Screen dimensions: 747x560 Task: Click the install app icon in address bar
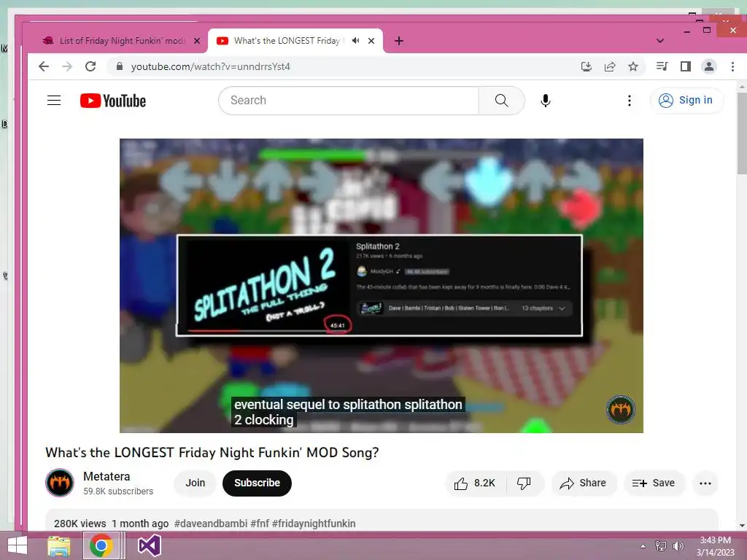(x=587, y=66)
